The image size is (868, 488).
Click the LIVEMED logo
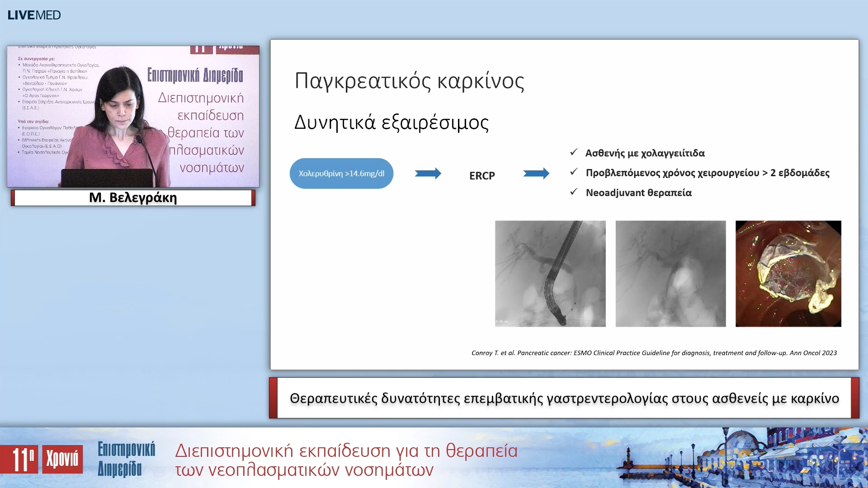pyautogui.click(x=34, y=15)
